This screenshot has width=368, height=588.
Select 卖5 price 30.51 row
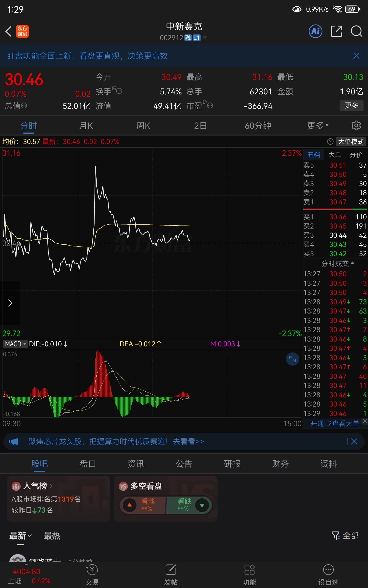(335, 165)
